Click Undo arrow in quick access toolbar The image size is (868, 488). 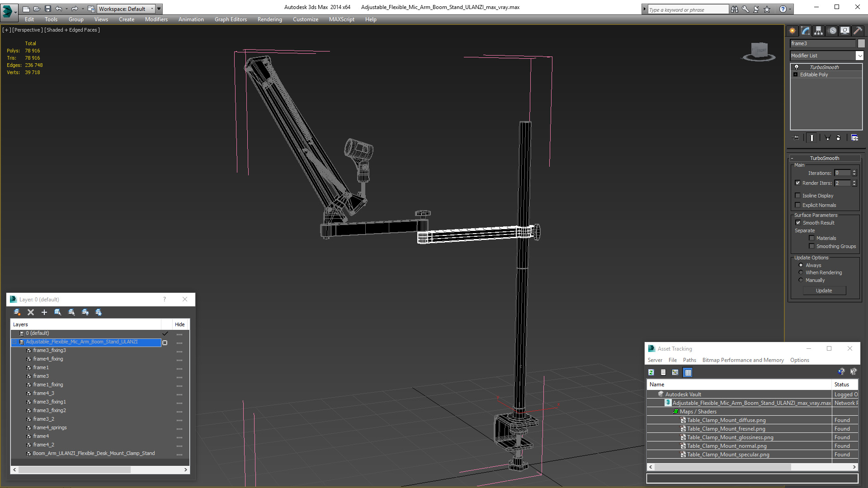coord(59,9)
